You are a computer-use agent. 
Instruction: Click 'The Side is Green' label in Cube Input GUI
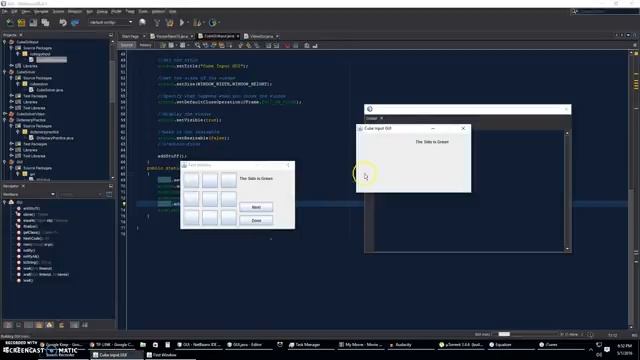432,142
